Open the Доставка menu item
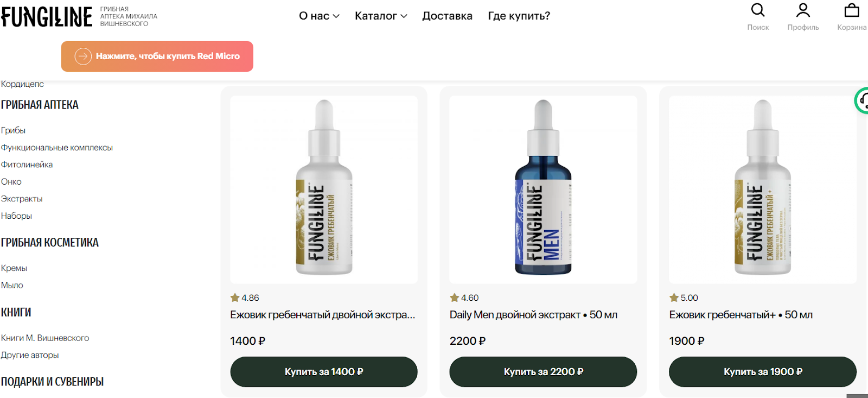The image size is (868, 398). tap(447, 16)
